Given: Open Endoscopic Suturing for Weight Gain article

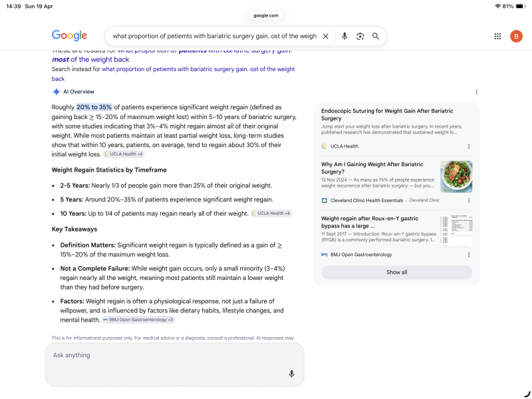Looking at the screenshot, I should (x=387, y=114).
